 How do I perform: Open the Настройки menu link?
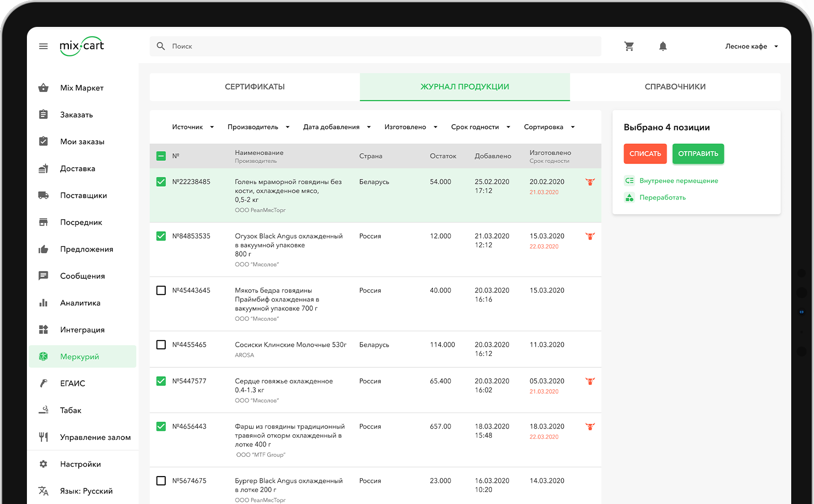(82, 464)
